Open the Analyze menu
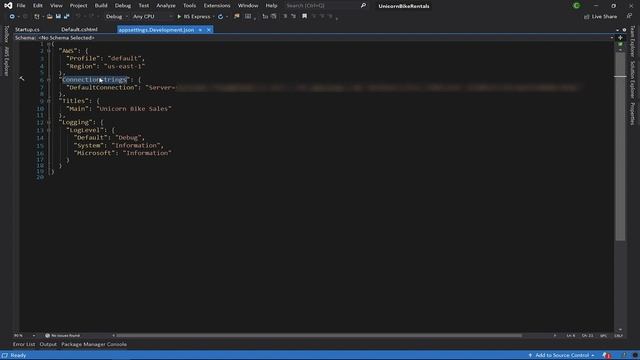The height and width of the screenshot is (360, 640). coord(166,6)
